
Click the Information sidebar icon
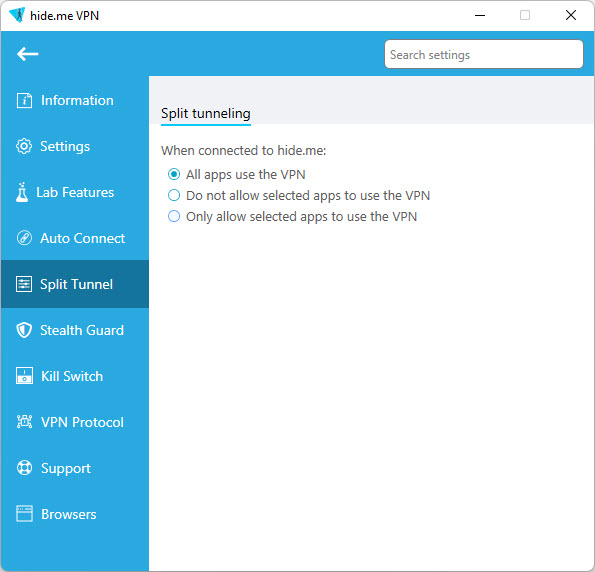(x=24, y=101)
